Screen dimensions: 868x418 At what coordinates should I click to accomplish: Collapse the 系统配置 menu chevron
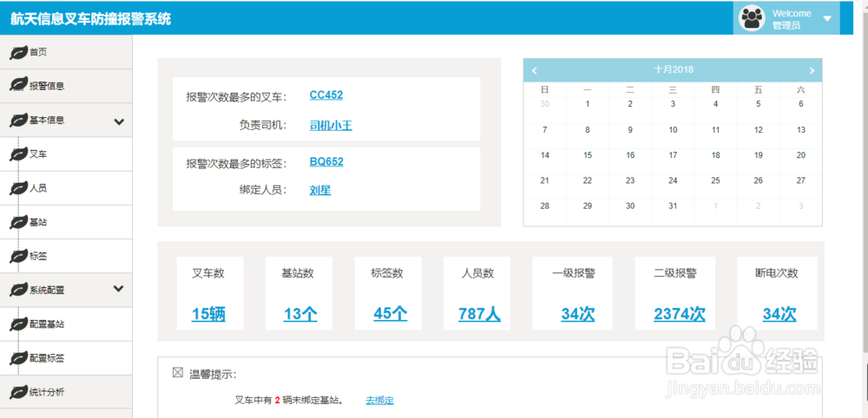118,289
